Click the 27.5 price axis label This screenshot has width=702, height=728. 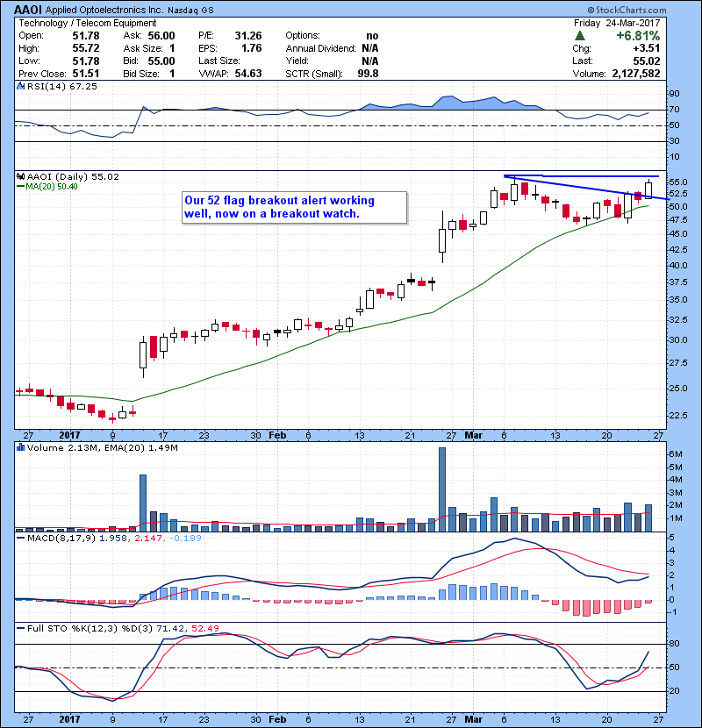click(677, 363)
